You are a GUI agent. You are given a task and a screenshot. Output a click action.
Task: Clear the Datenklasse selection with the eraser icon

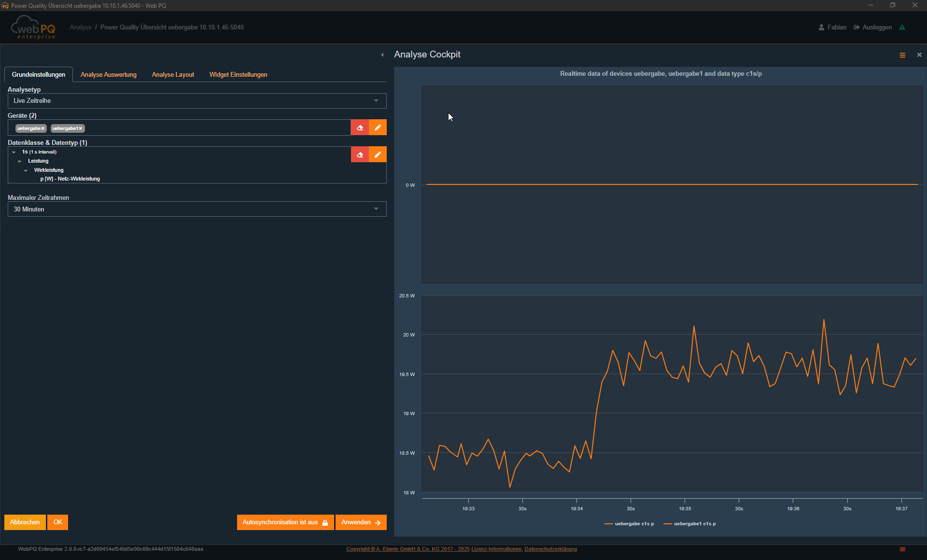[360, 154]
